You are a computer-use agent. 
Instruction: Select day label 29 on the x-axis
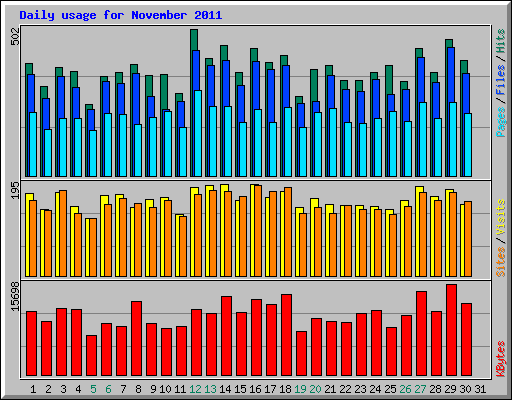[450, 389]
